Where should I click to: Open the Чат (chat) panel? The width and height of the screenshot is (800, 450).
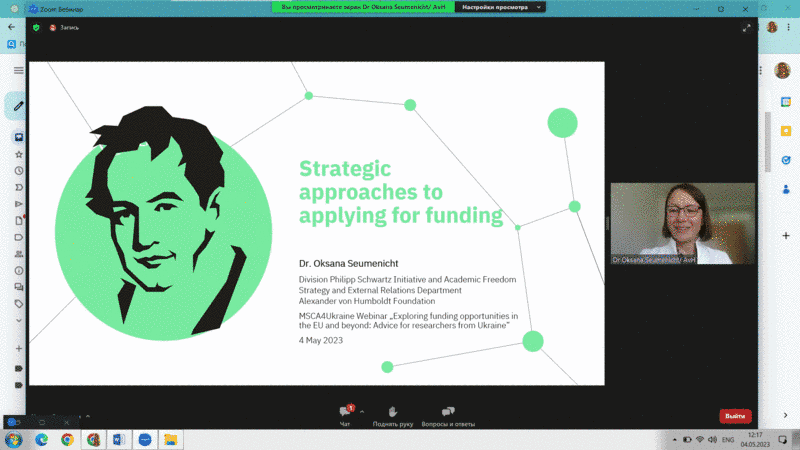pyautogui.click(x=345, y=412)
